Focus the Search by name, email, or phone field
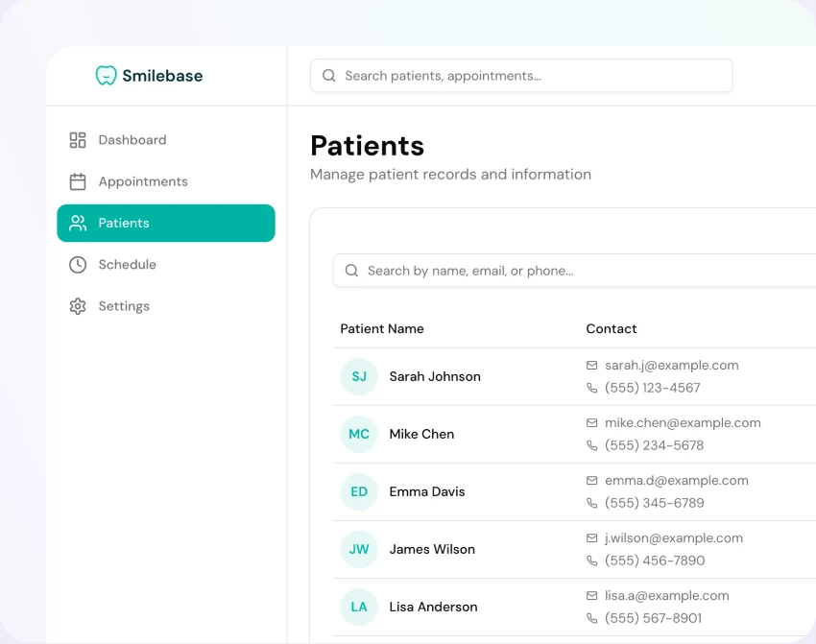Screen dimensions: 816x644 574,271
